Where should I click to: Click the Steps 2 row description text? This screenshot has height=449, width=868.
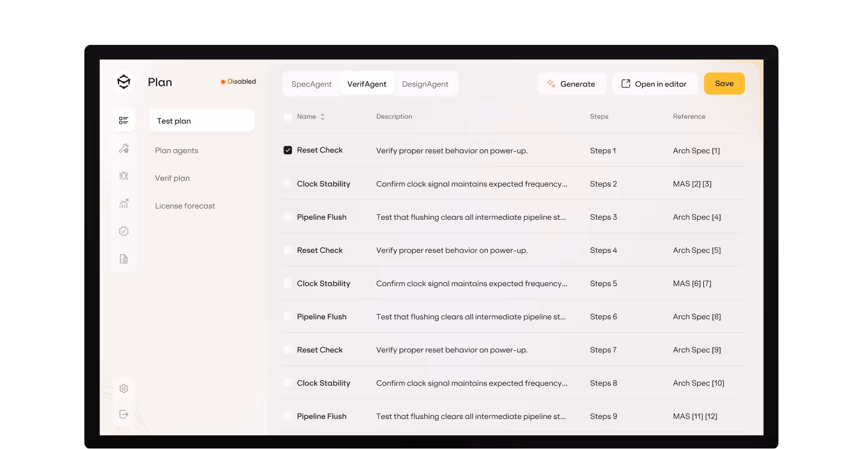(x=472, y=184)
